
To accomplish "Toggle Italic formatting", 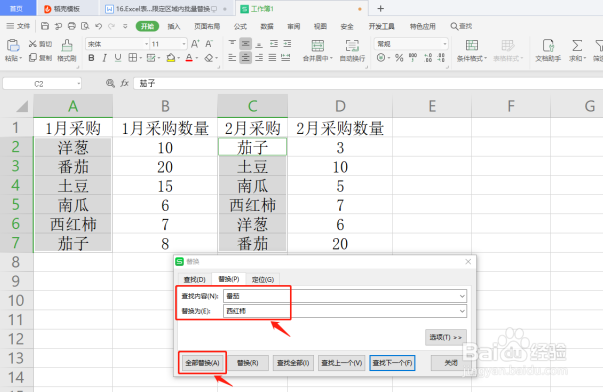I will 104,58.
